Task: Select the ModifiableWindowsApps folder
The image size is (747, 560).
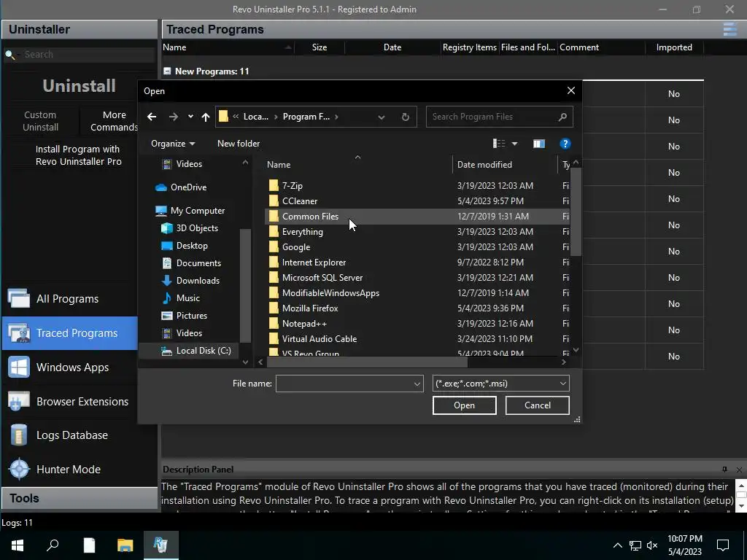Action: [x=330, y=293]
